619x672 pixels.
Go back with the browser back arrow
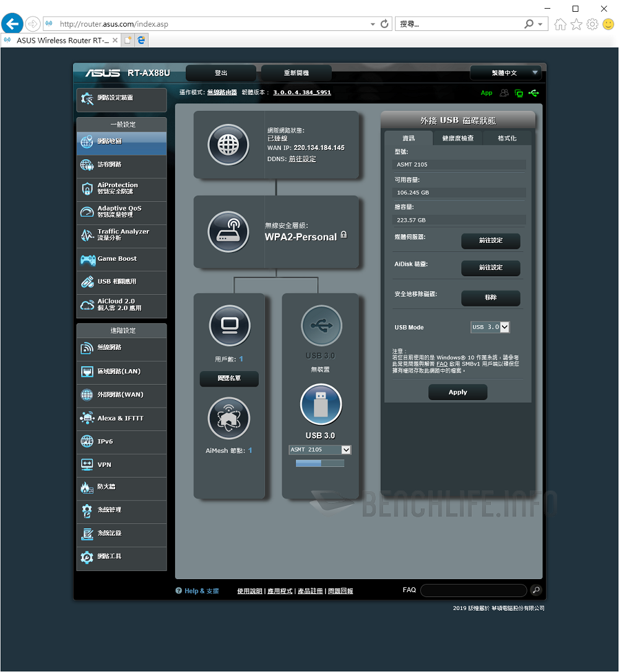[x=12, y=24]
